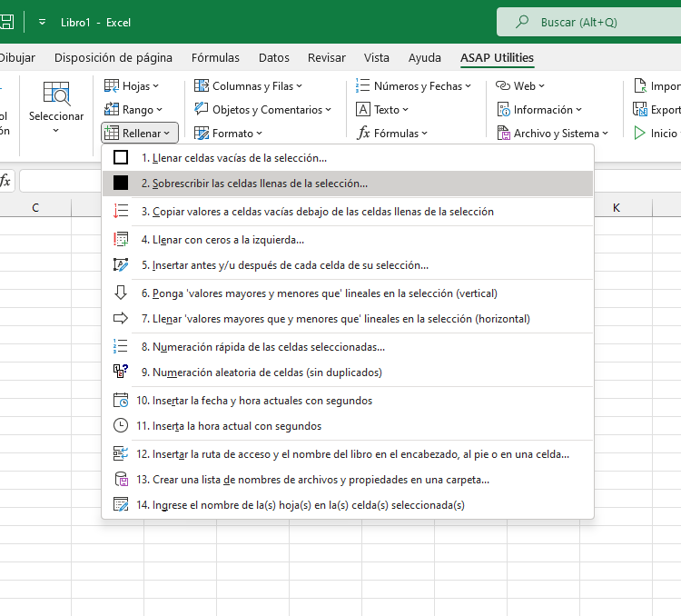Viewport: 681px width, 616px height.
Task: Click into the formula bar field
Action: point(60,181)
